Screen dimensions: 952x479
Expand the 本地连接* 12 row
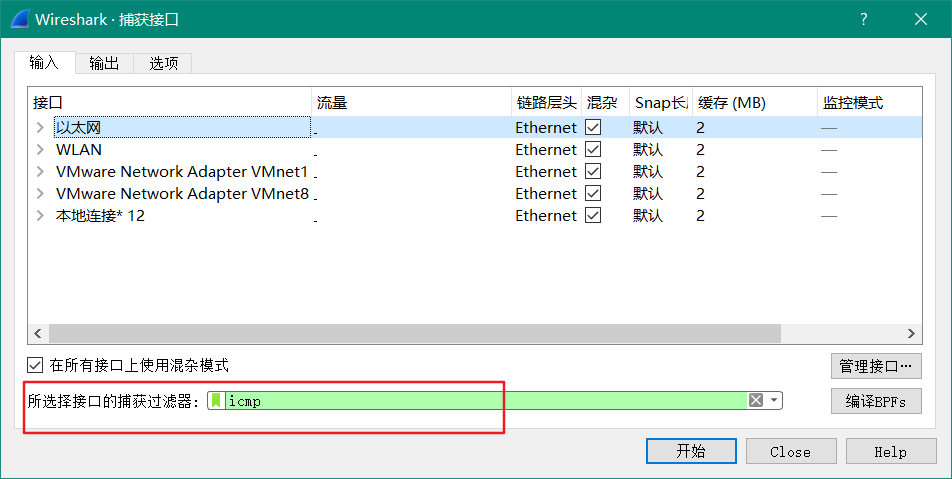click(40, 216)
